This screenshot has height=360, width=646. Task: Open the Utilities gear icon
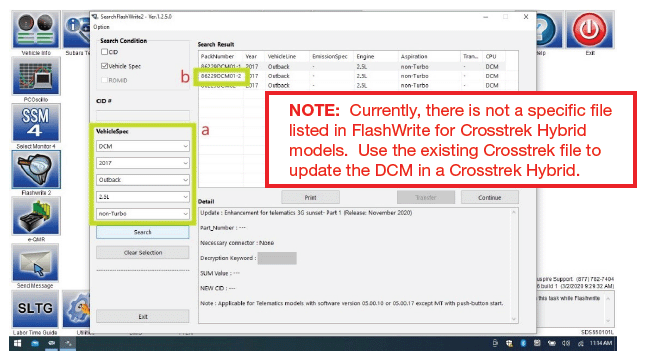(x=77, y=309)
